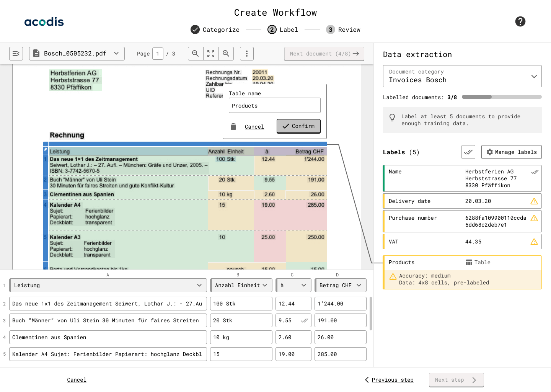The height and width of the screenshot is (392, 551).
Task: Click the labelled documents progress bar
Action: (502, 97)
